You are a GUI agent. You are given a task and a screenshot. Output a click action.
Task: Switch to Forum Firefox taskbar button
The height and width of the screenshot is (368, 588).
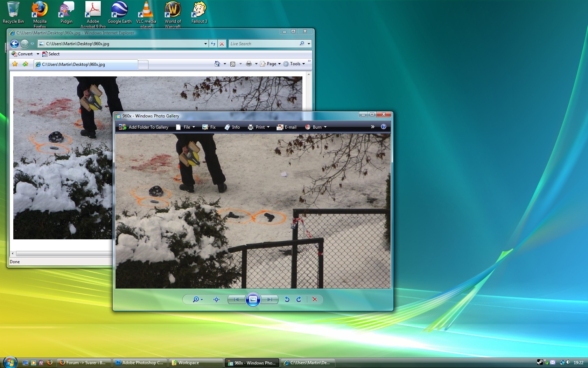[x=84, y=363]
